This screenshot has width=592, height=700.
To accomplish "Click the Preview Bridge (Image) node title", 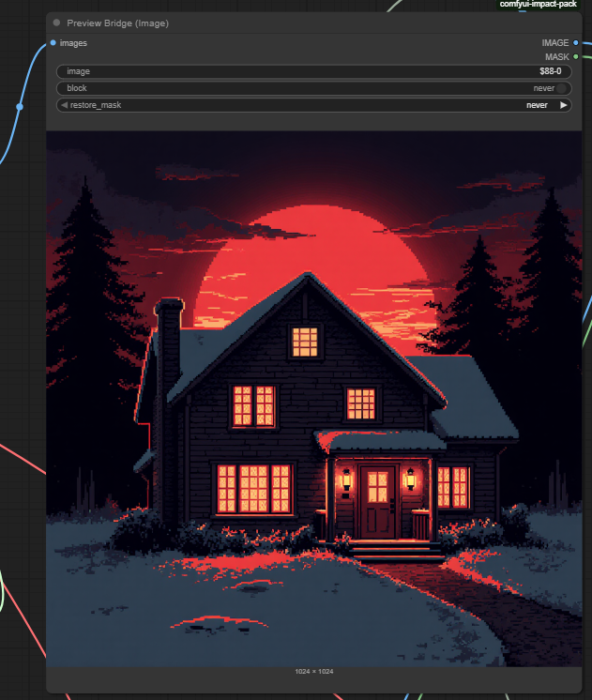I will [118, 23].
